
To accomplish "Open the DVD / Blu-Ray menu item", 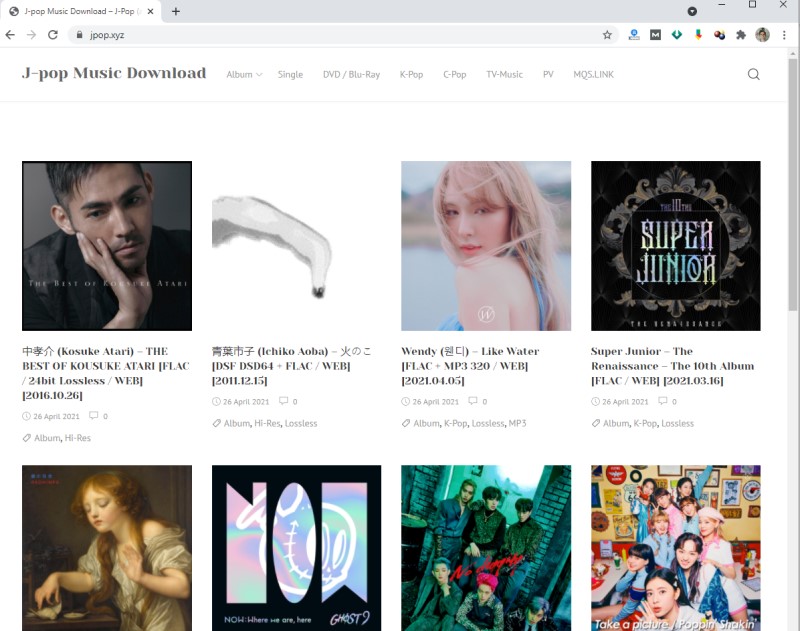I will [352, 74].
